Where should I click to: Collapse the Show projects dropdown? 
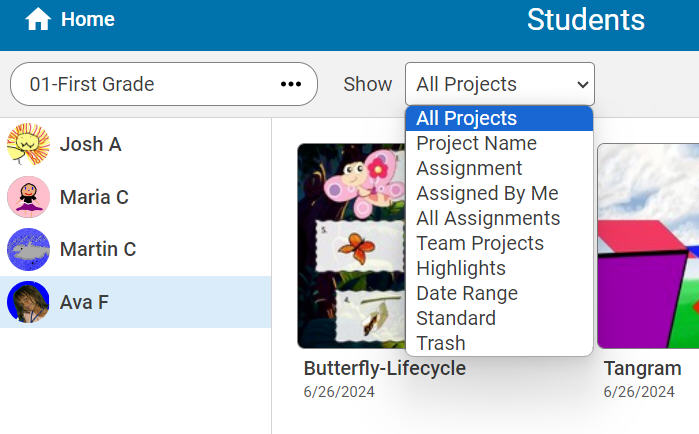click(500, 84)
